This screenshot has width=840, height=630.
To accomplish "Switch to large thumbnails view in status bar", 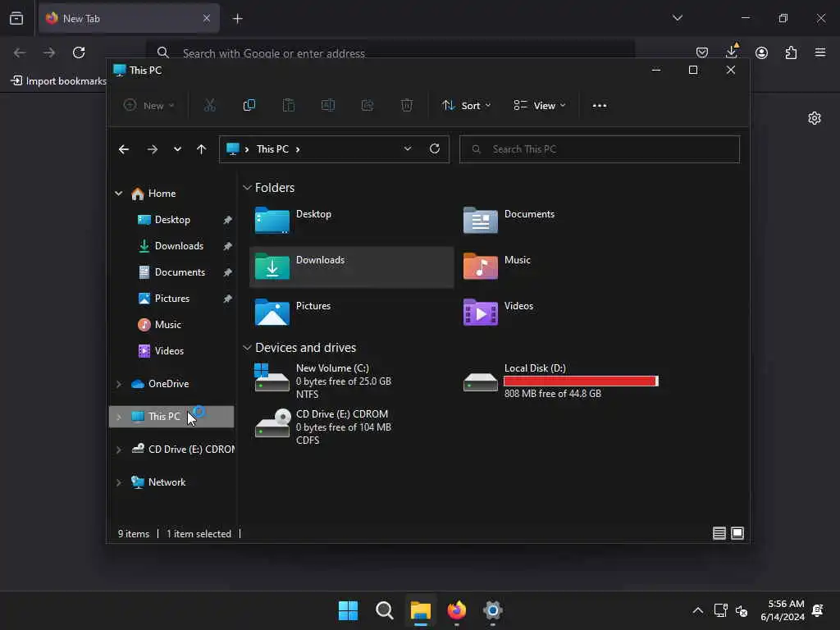I will coord(737,533).
